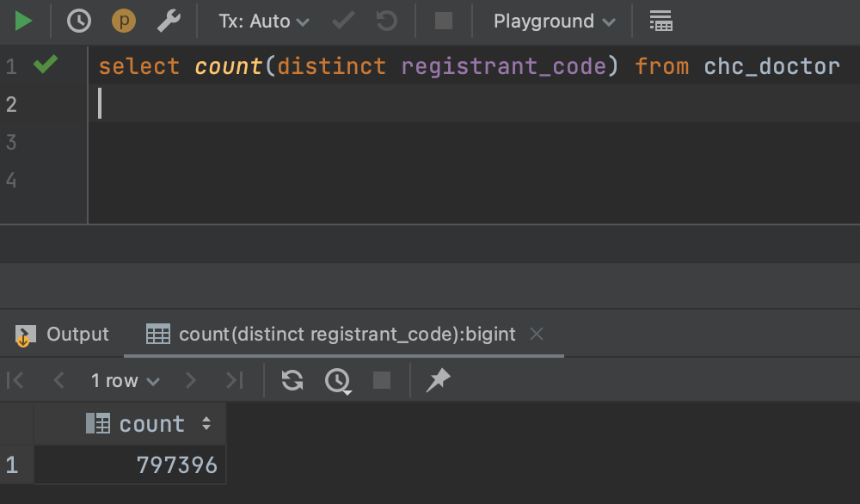Reload the result set with refresh icon

[x=292, y=380]
